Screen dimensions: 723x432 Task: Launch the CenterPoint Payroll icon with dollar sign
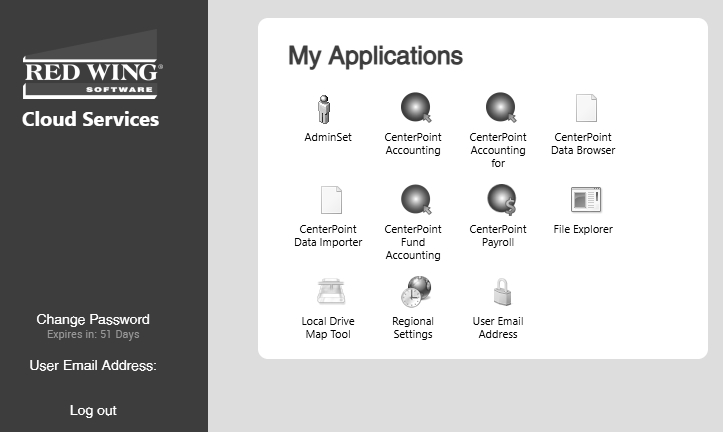[x=498, y=200]
